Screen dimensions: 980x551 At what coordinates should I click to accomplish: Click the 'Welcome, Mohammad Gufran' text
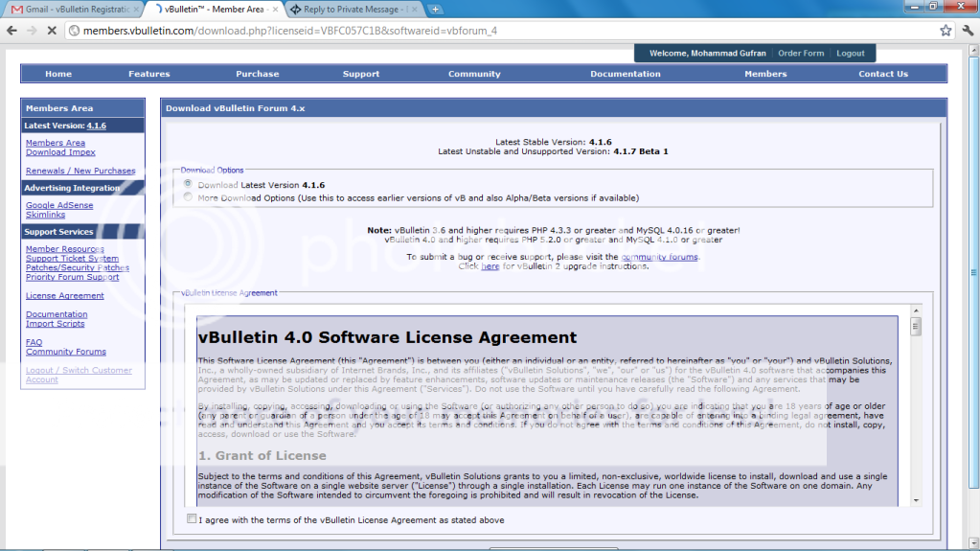coord(708,53)
